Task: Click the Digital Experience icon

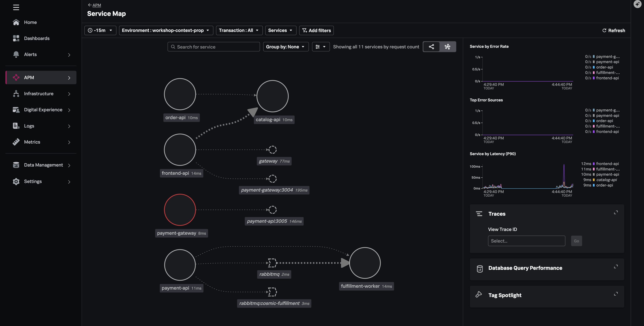Action: [16, 110]
